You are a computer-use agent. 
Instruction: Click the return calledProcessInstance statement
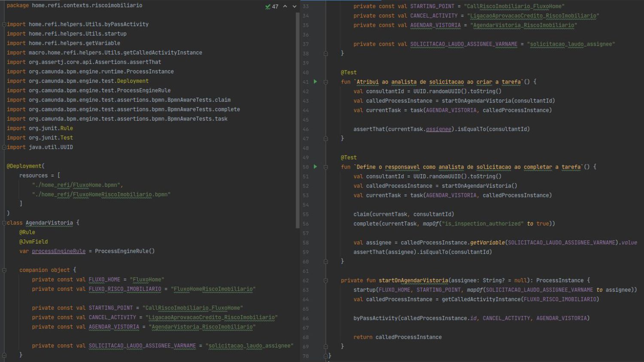398,337
